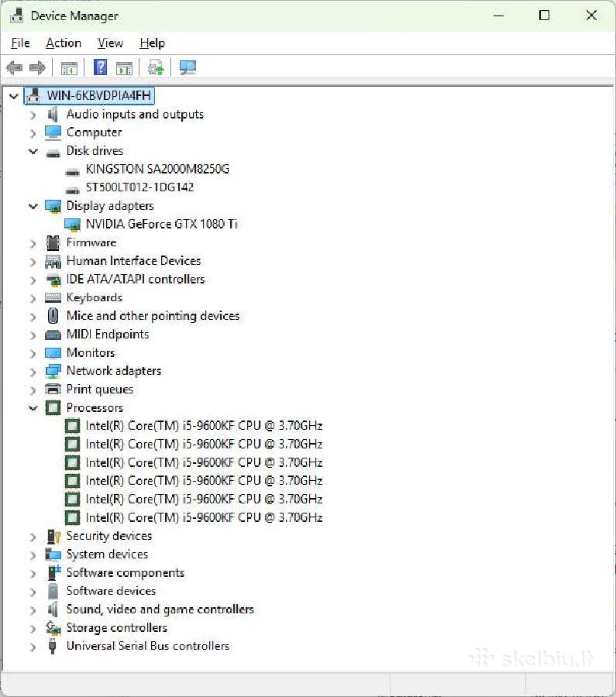Click the IDE ATA/ATAPI controllers icon
Image resolution: width=616 pixels, height=697 pixels.
[x=53, y=280]
